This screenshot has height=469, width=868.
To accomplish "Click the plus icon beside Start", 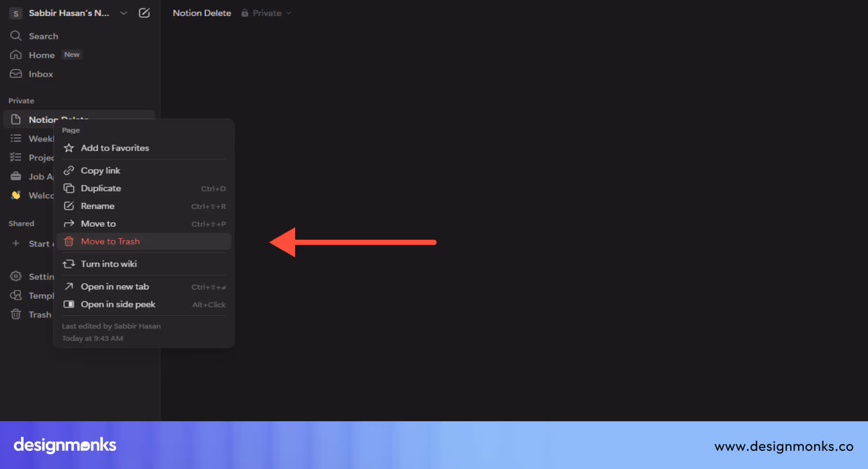I will point(16,244).
